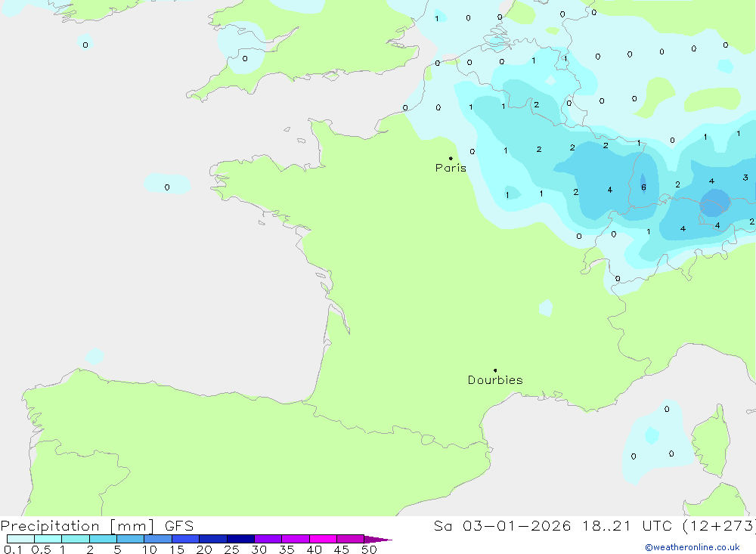This screenshot has width=756, height=554.
Task: Click the Dourbies city label
Action: pyautogui.click(x=495, y=380)
